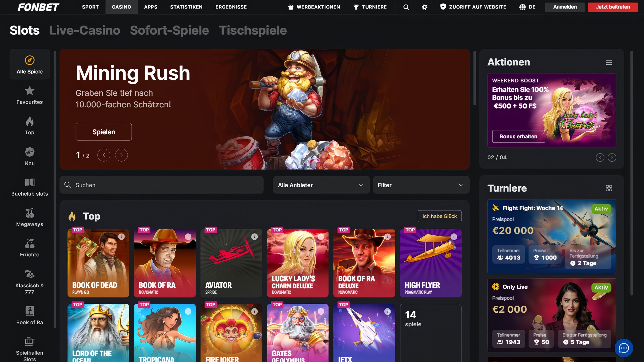Image resolution: width=644 pixels, height=362 pixels.
Task: Open the Tropicana game tile
Action: point(165,333)
